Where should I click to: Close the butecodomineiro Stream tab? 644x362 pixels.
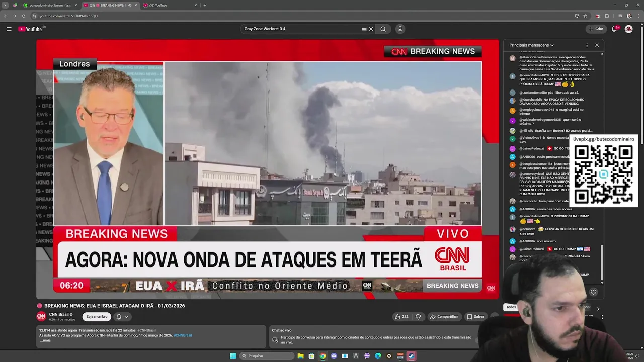coord(76,5)
